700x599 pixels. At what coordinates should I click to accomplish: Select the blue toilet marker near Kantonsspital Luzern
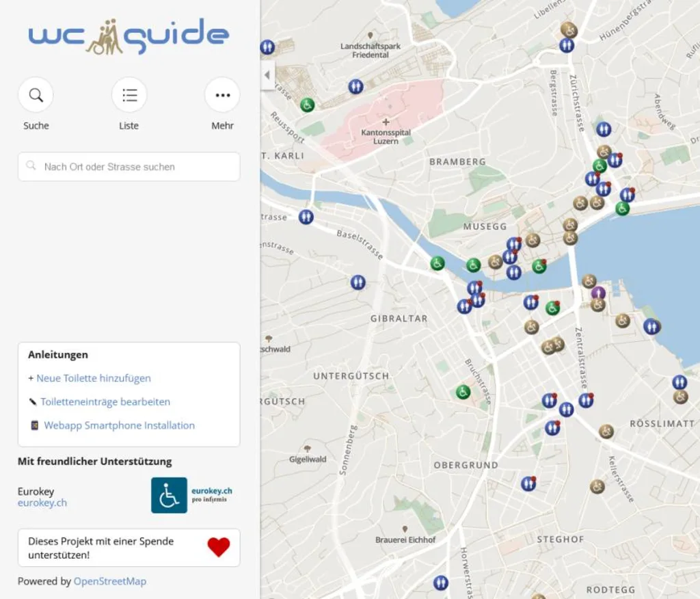coord(355,87)
